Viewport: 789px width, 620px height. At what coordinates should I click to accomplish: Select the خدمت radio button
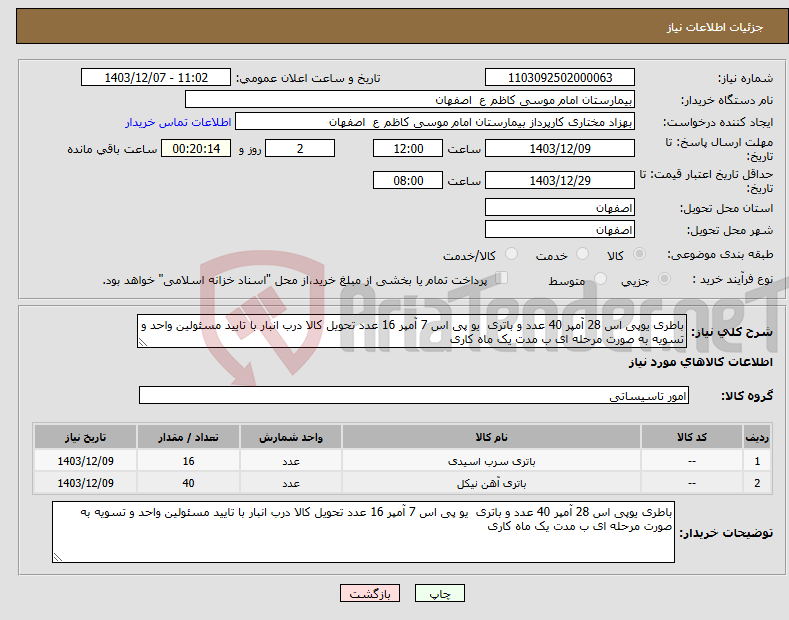[582, 254]
